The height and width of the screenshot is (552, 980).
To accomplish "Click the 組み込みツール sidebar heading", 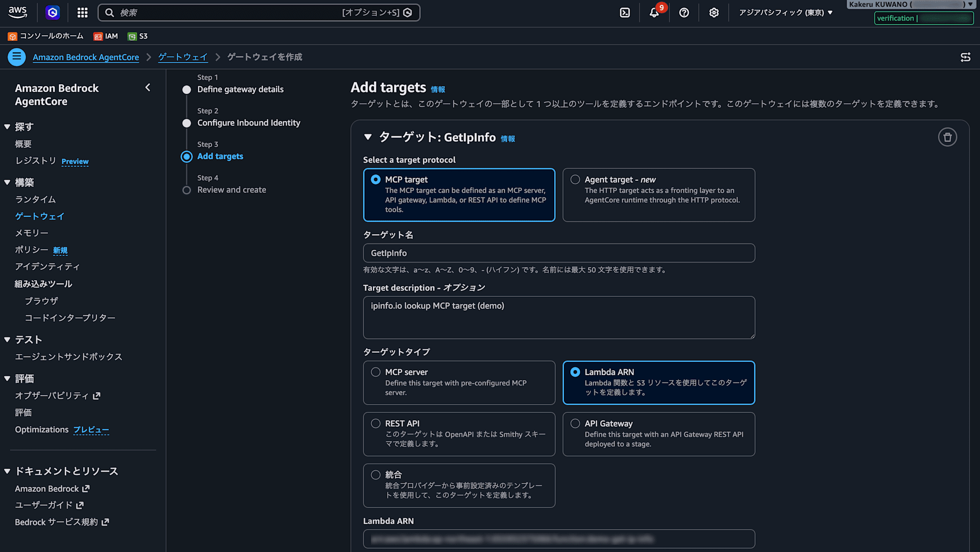I will coord(43,284).
